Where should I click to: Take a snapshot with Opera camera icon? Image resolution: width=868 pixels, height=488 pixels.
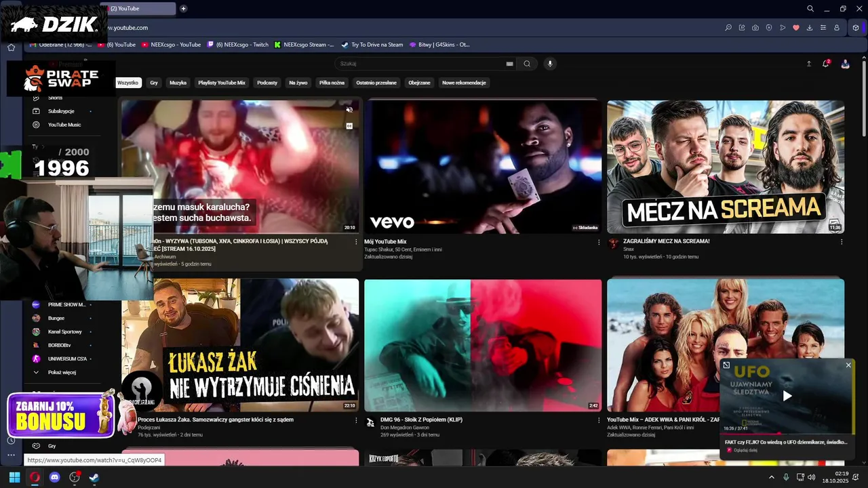[755, 28]
